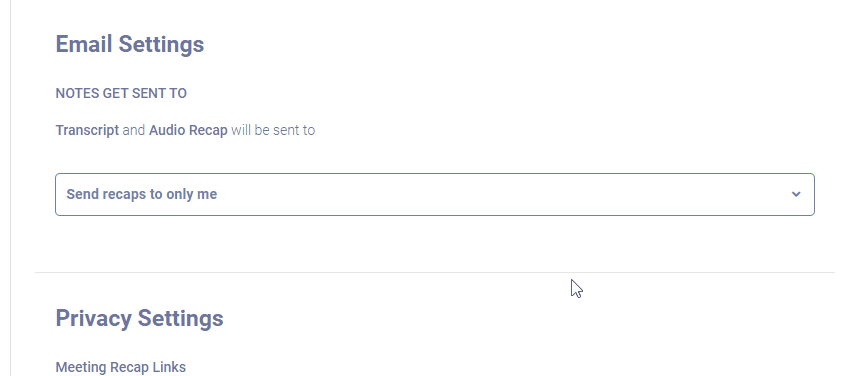The width and height of the screenshot is (860, 376).
Task: Click the 'will be sent to' text
Action: (x=273, y=130)
